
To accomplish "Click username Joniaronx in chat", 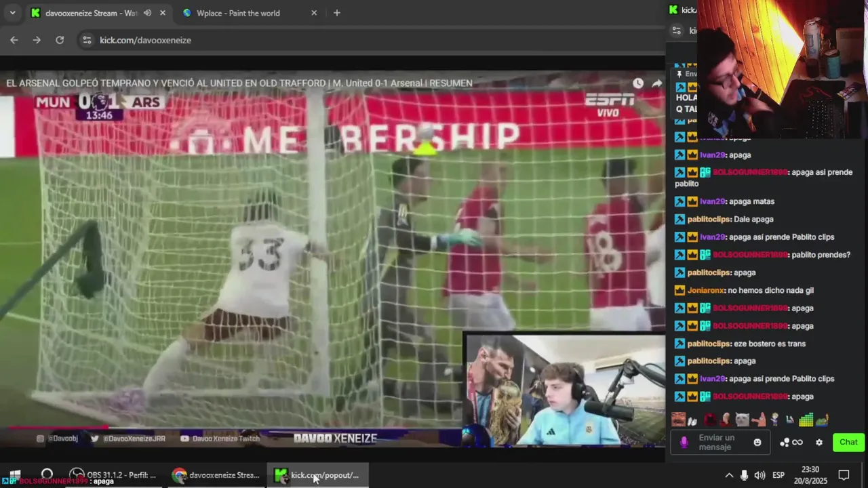I will [x=705, y=290].
